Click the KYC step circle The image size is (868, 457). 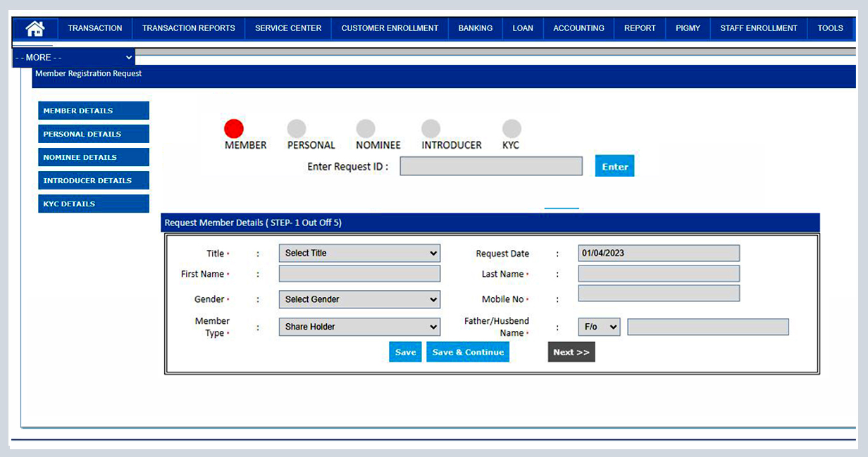click(511, 129)
